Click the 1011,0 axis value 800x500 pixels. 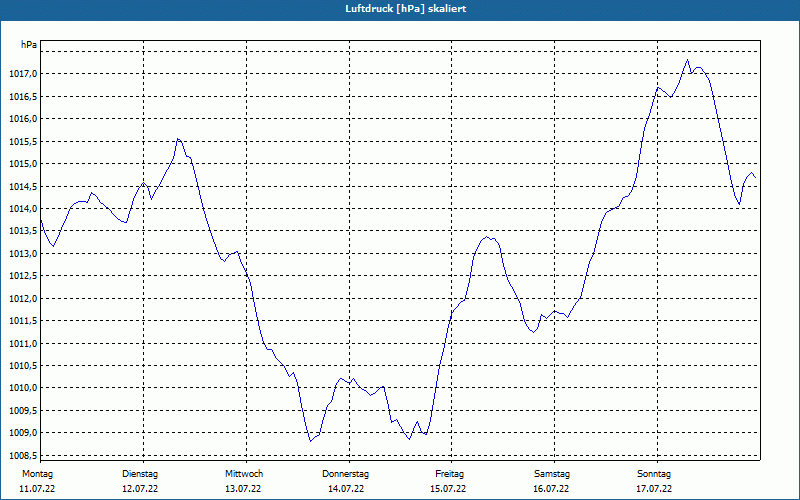[x=23, y=343]
